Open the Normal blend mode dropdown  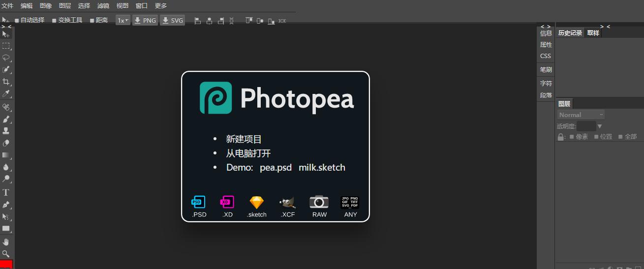pos(581,115)
